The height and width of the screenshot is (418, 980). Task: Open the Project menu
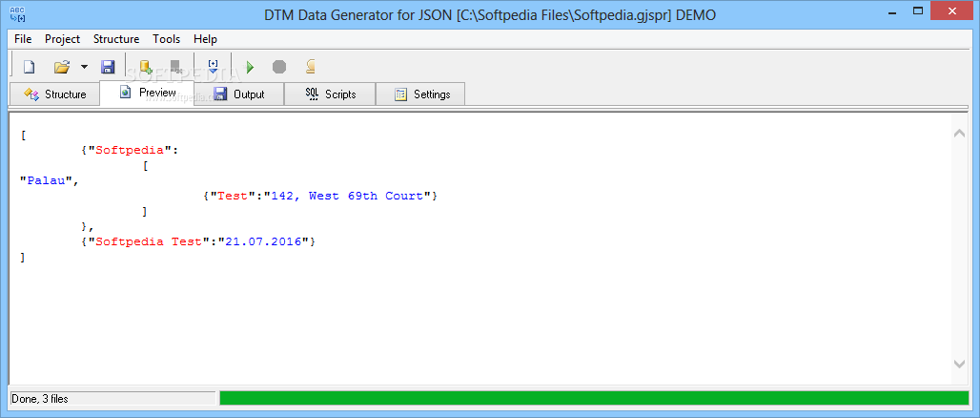click(63, 39)
